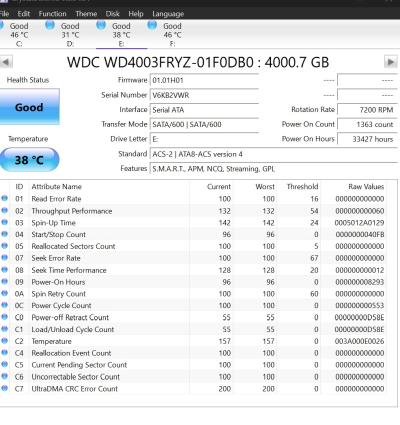Open the Function menu
The image size is (400, 425).
pos(53,14)
